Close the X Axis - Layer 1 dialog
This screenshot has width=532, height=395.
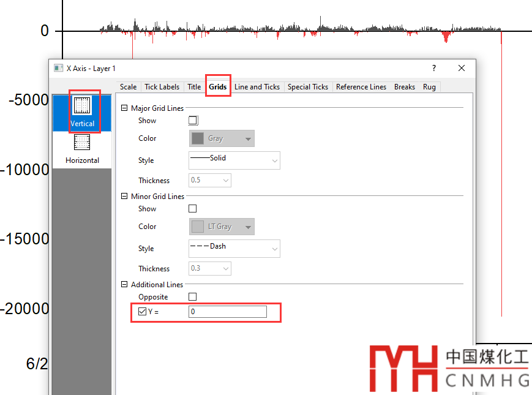[462, 68]
